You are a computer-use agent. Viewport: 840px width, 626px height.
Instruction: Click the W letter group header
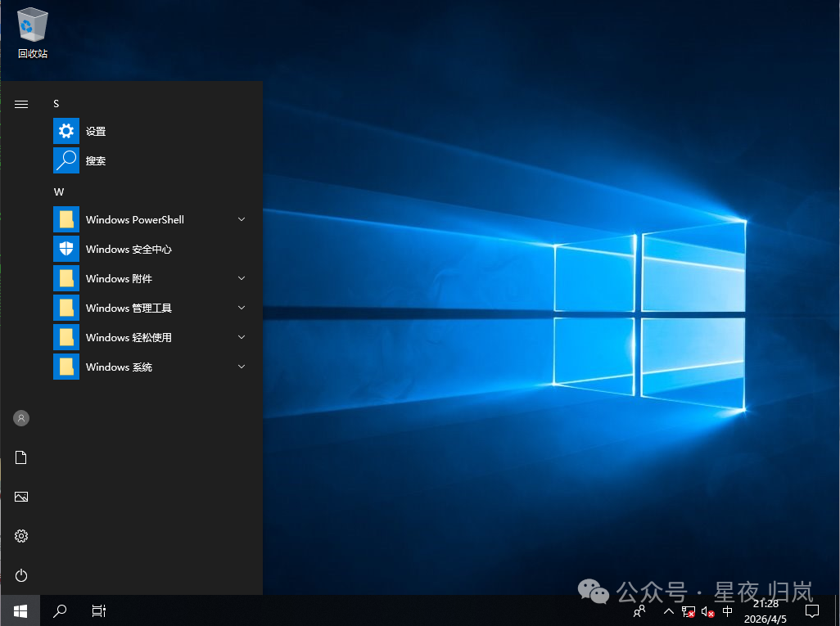coord(59,191)
